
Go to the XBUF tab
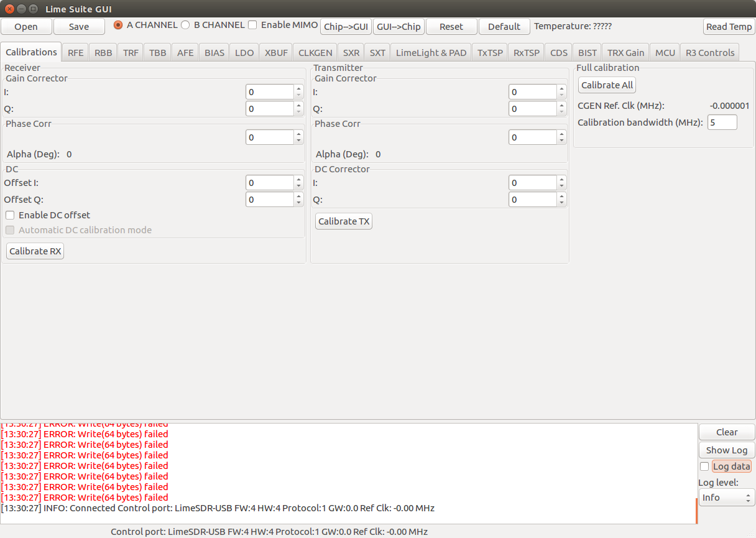click(x=276, y=53)
